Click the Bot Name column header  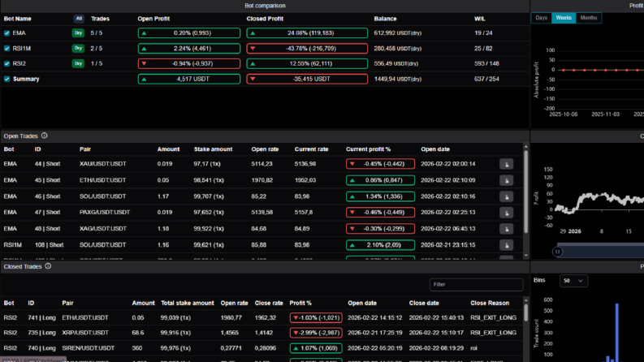(x=17, y=19)
